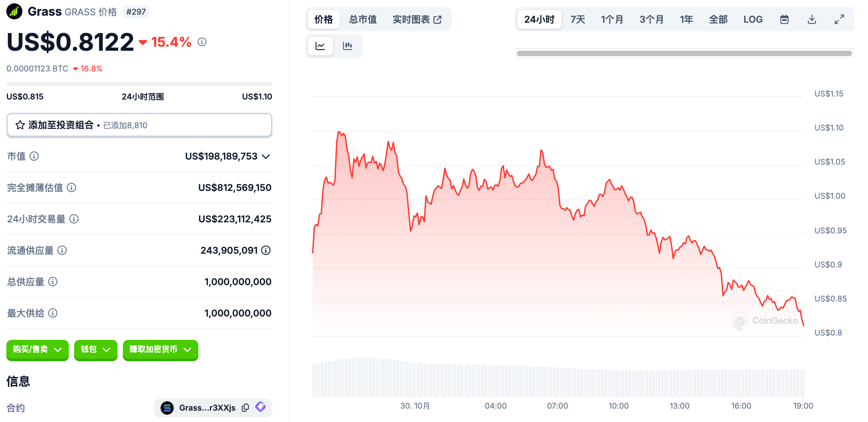Switch to candlestick chart view
Viewport: 868px width, 422px height.
348,45
